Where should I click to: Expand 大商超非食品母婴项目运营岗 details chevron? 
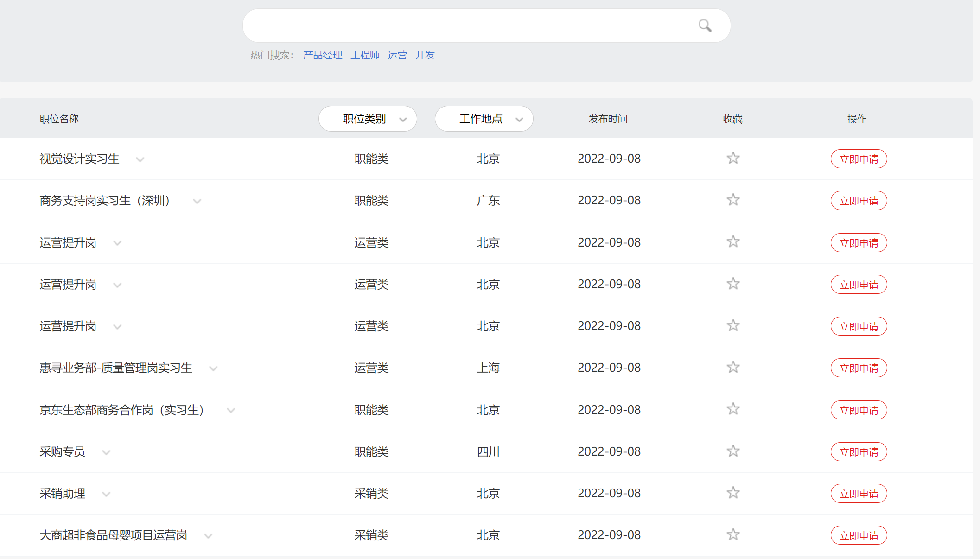click(208, 536)
